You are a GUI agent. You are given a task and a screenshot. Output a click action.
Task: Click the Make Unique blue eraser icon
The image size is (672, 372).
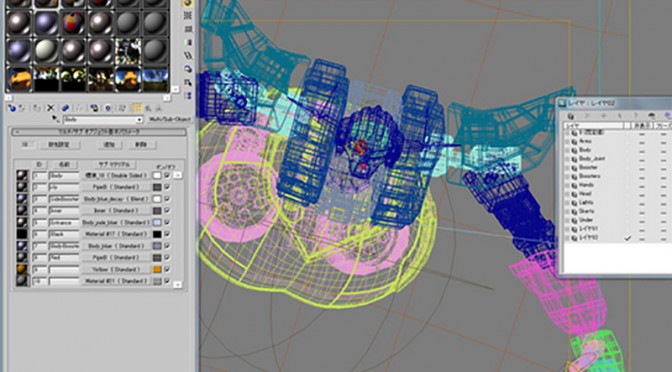(x=65, y=108)
